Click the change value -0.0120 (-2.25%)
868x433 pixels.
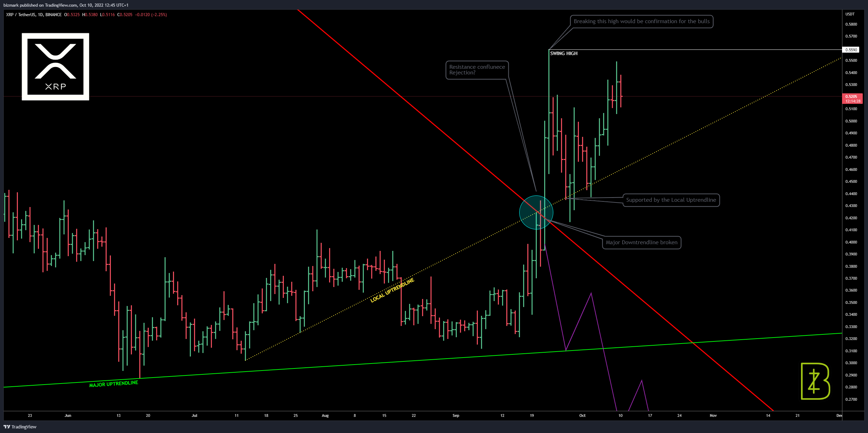(x=151, y=15)
